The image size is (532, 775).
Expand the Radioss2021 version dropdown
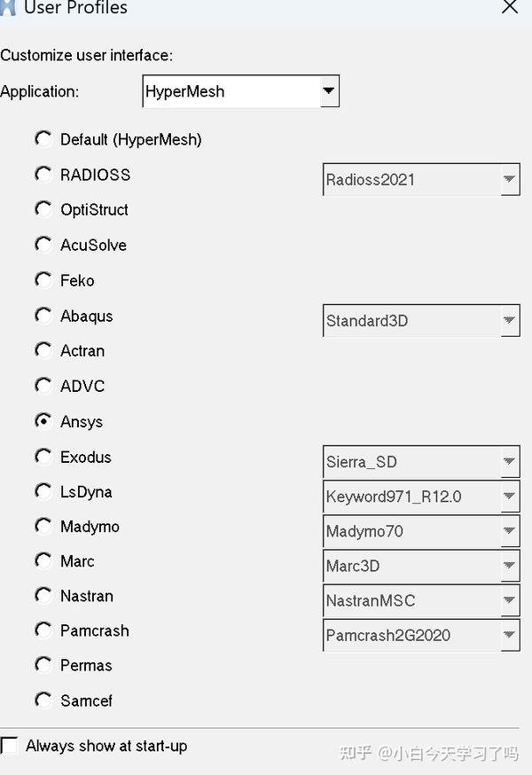(x=510, y=179)
